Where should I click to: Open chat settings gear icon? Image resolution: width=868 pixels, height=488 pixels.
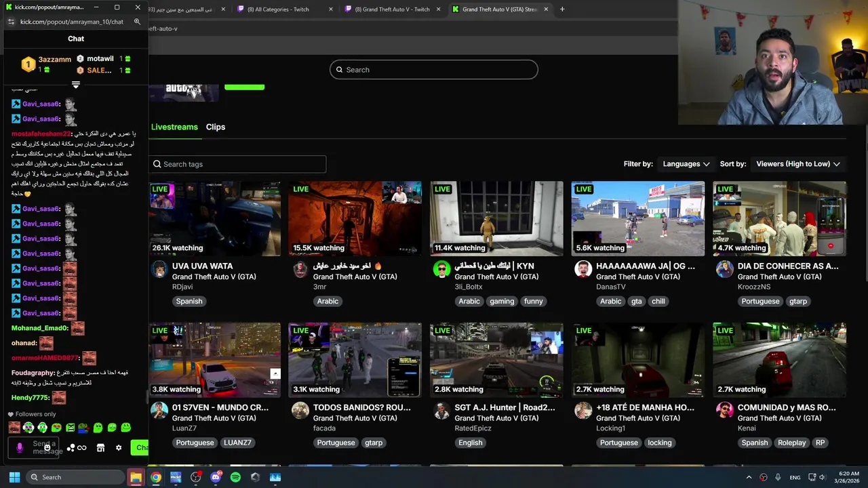[119, 447]
